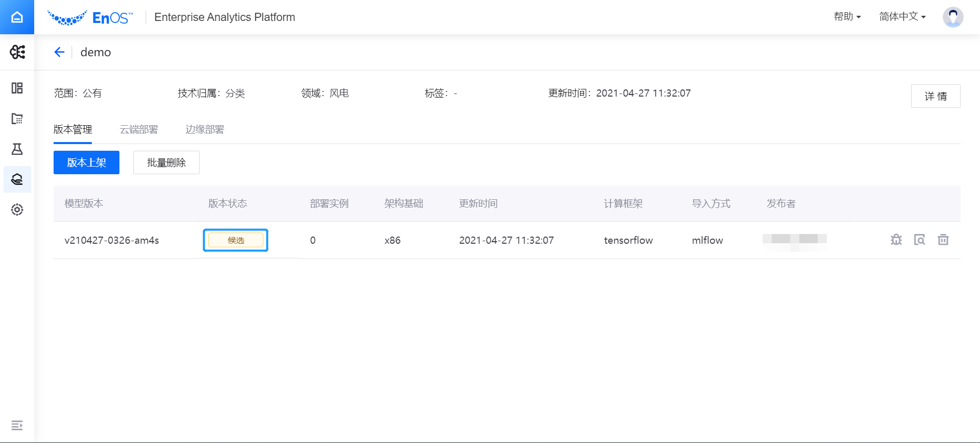
Task: Click the view details magnifier icon in row
Action: (919, 240)
